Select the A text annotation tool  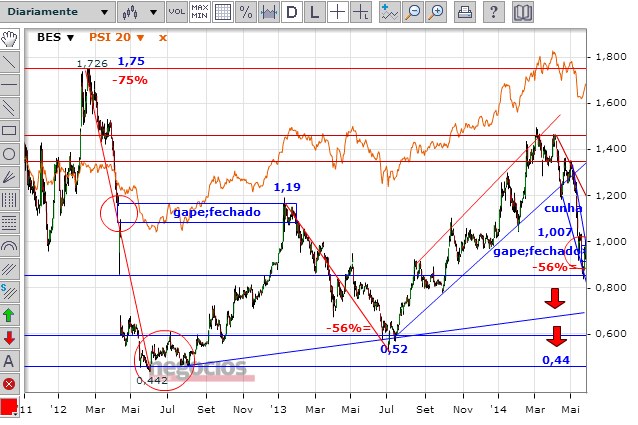[9, 361]
